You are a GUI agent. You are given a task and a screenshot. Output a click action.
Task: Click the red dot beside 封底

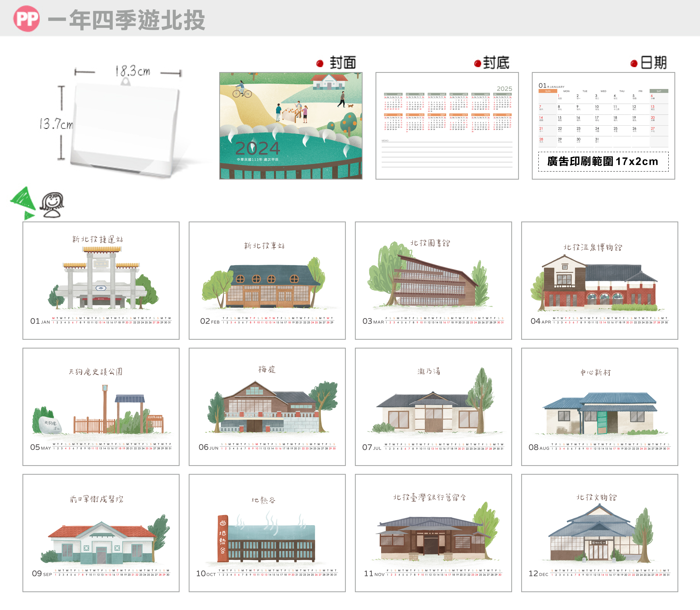click(477, 63)
